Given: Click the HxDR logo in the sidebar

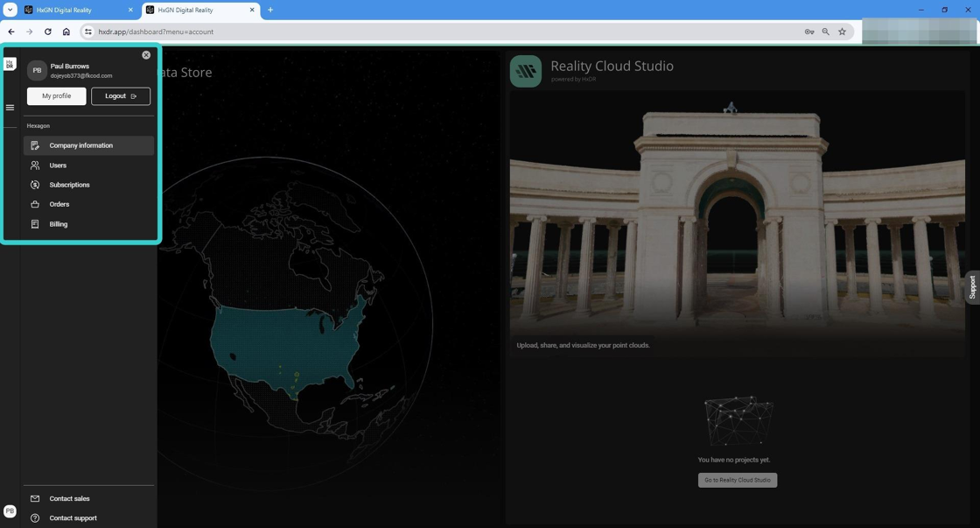Looking at the screenshot, I should point(10,64).
